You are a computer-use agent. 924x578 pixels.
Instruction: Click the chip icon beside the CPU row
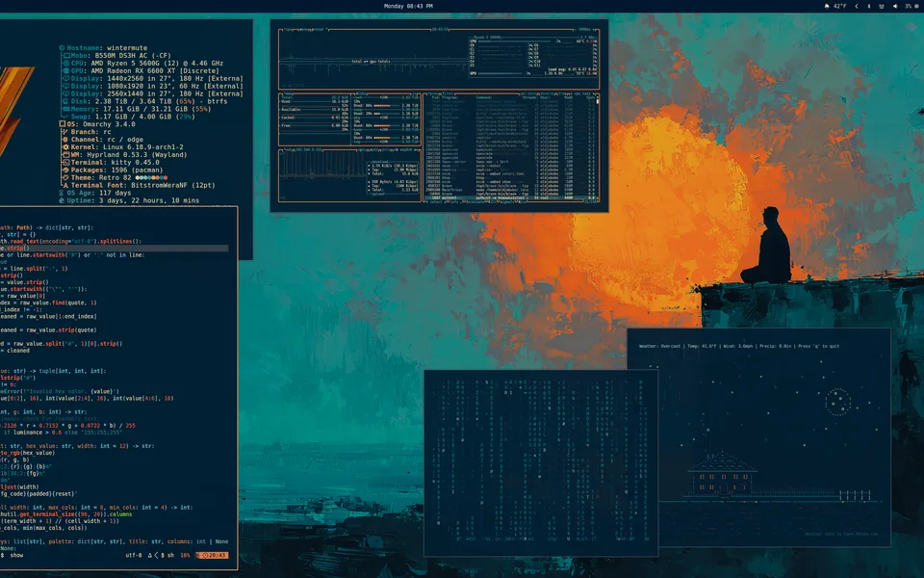pyautogui.click(x=66, y=64)
